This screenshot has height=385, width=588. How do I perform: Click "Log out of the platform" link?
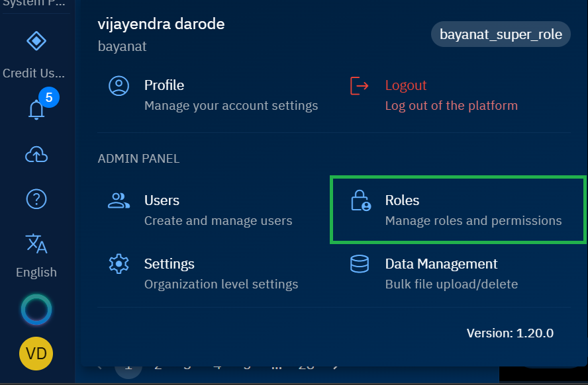click(451, 106)
